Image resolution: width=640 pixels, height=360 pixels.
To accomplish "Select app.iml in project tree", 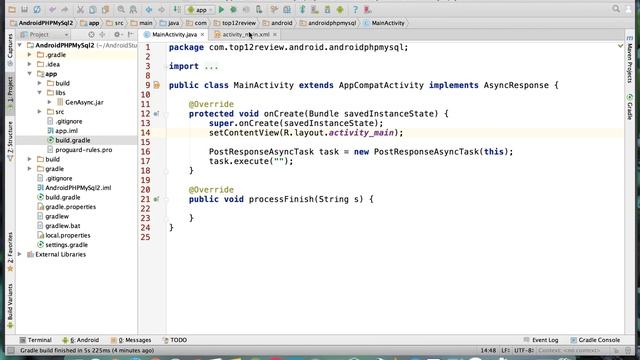I will (x=62, y=131).
